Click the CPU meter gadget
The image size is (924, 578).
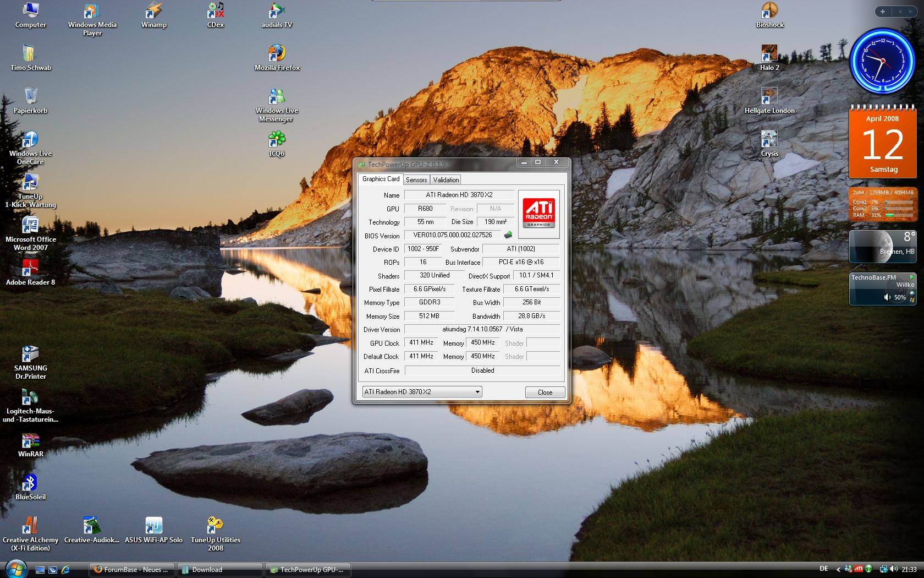pyautogui.click(x=882, y=204)
